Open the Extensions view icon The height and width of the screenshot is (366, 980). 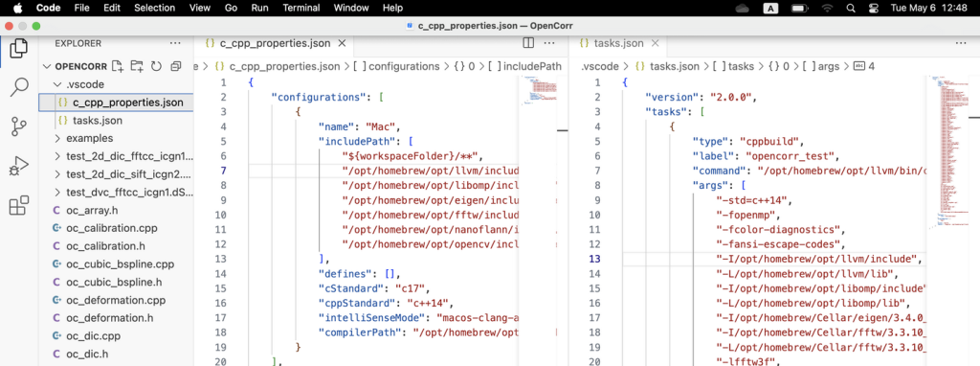(19, 205)
